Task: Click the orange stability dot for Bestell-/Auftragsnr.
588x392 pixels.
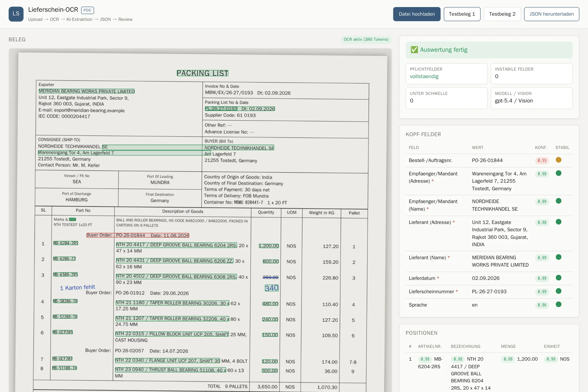Action: pyautogui.click(x=558, y=160)
